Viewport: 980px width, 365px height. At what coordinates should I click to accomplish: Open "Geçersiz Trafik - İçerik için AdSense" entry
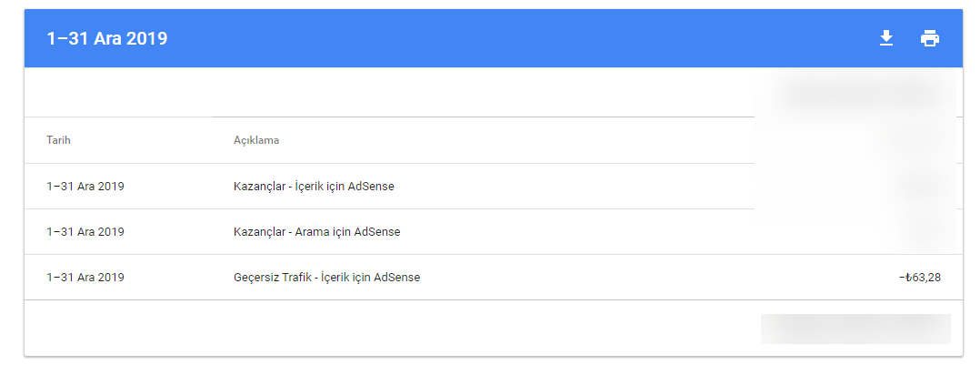pos(327,278)
